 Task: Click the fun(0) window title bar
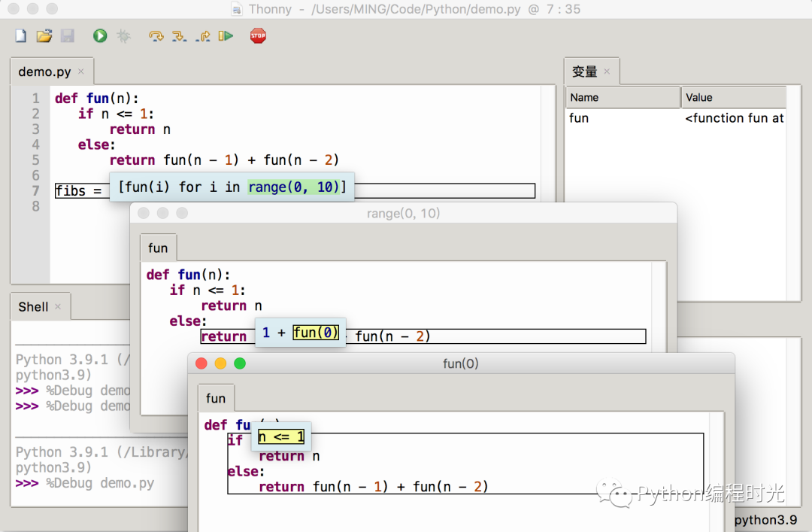pos(461,363)
